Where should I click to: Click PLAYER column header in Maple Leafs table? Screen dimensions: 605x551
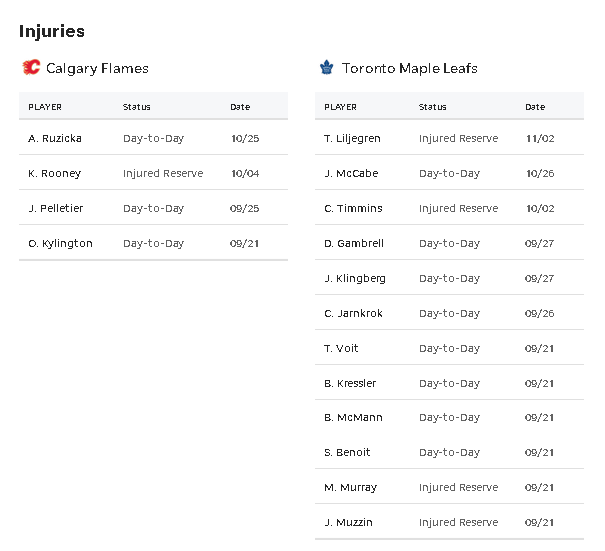point(340,107)
